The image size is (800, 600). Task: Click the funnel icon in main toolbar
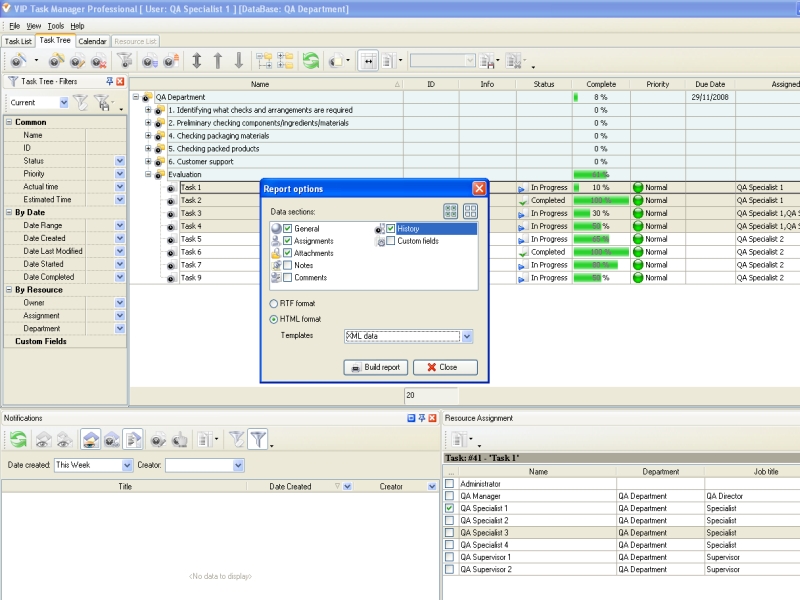tap(124, 61)
